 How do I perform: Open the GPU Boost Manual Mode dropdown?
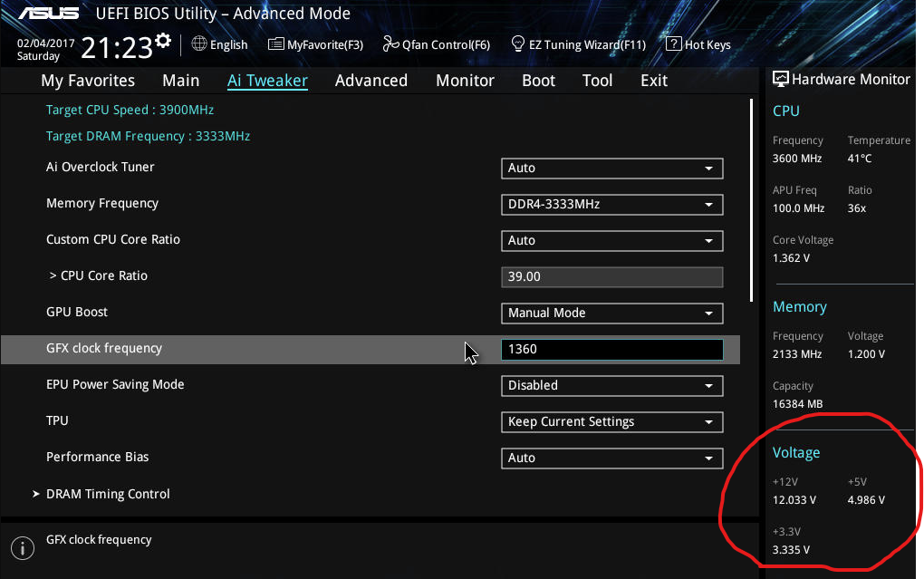[611, 313]
